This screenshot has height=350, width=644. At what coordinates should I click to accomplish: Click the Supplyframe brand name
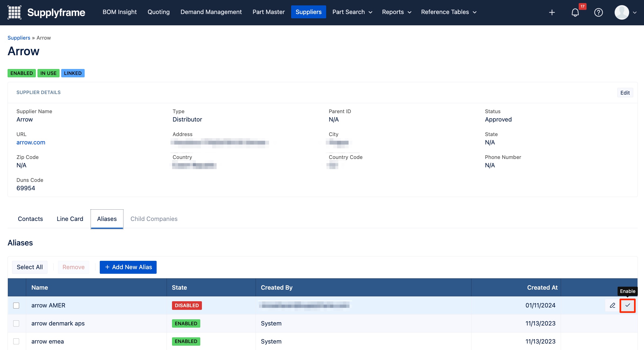click(56, 12)
